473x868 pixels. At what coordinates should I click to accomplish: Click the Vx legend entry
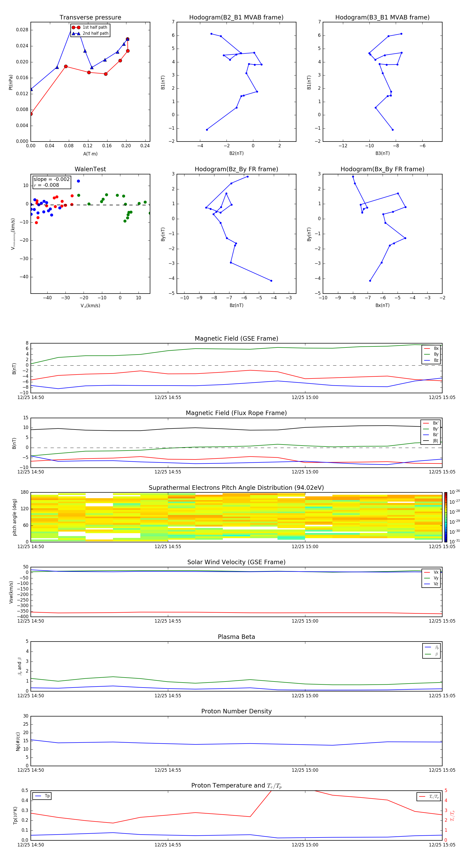tap(431, 572)
